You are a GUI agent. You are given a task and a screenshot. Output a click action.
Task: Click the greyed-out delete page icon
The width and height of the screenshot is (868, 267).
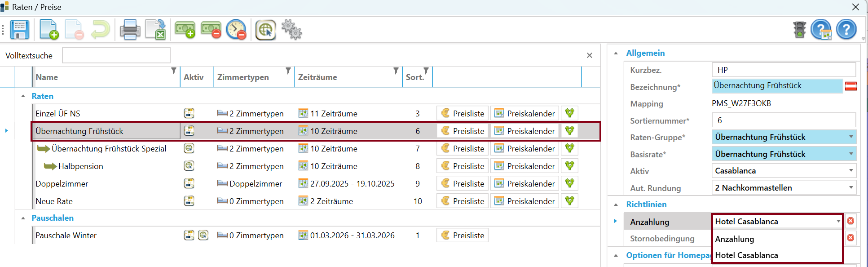click(74, 30)
